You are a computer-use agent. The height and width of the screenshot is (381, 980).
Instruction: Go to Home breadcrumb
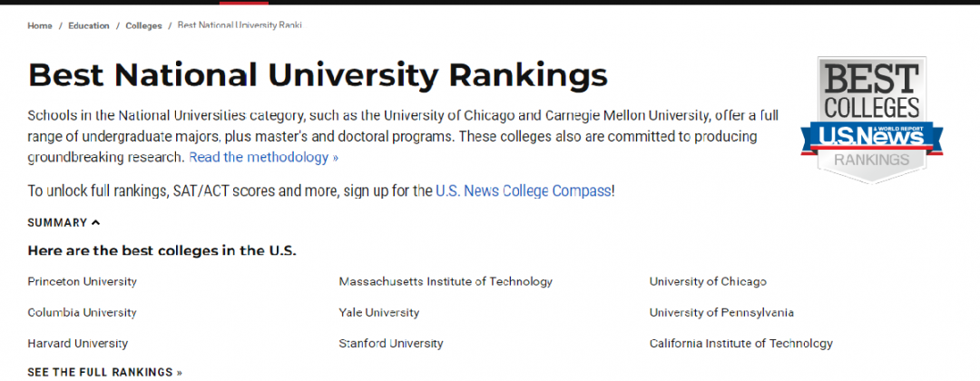click(40, 26)
